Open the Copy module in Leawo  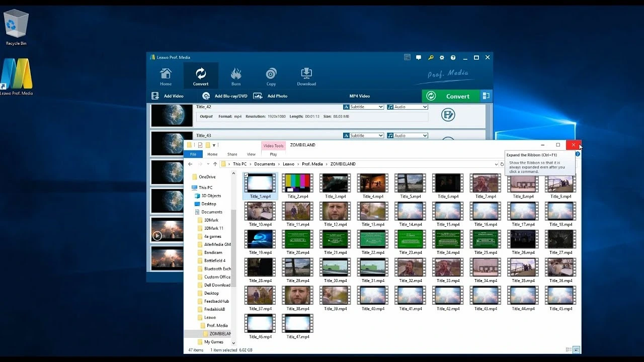(271, 76)
